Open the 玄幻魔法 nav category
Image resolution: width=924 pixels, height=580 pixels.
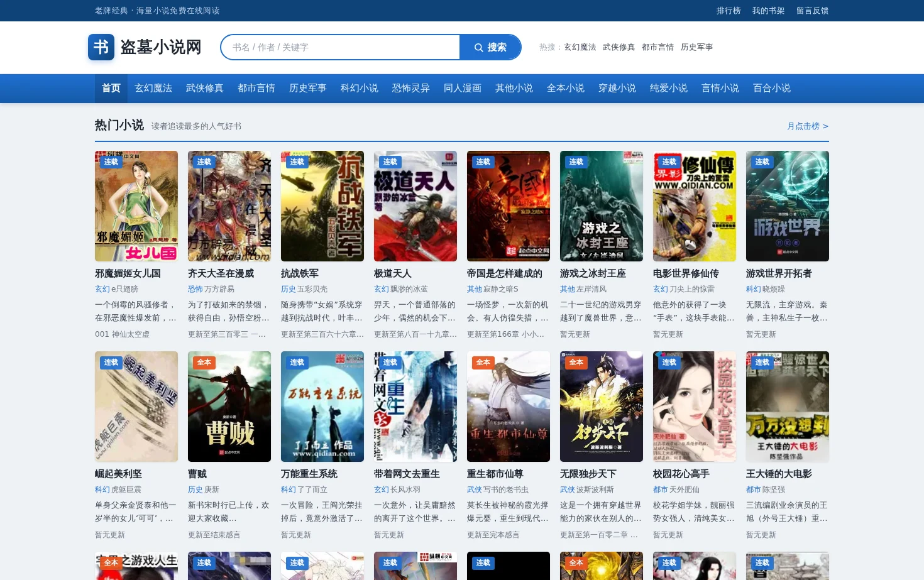point(153,89)
